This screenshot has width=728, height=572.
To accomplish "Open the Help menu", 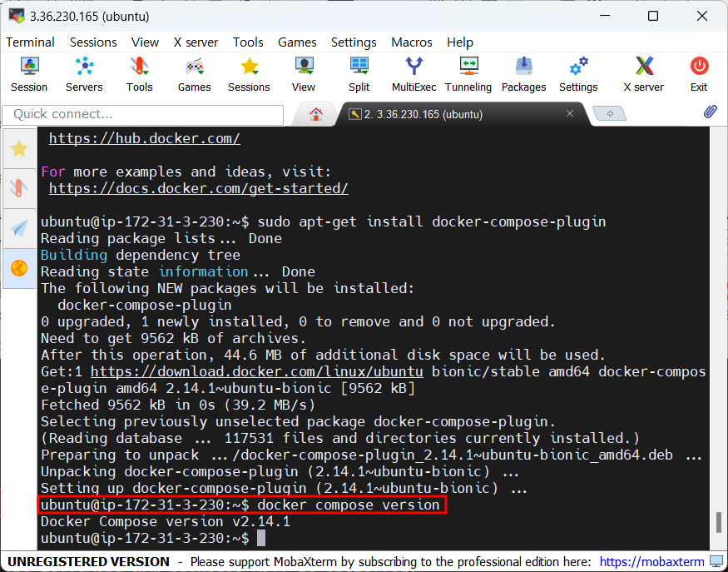I will click(460, 42).
